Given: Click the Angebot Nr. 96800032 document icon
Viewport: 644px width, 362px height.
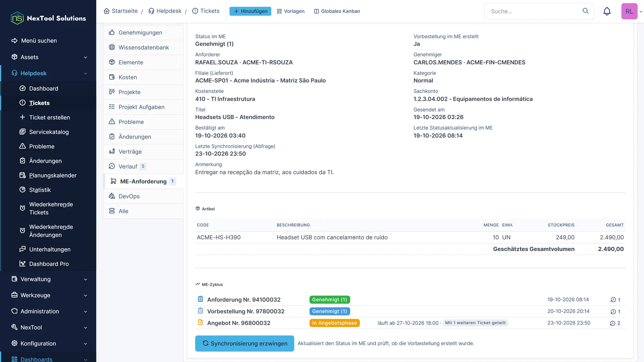Looking at the screenshot, I should coord(200,323).
